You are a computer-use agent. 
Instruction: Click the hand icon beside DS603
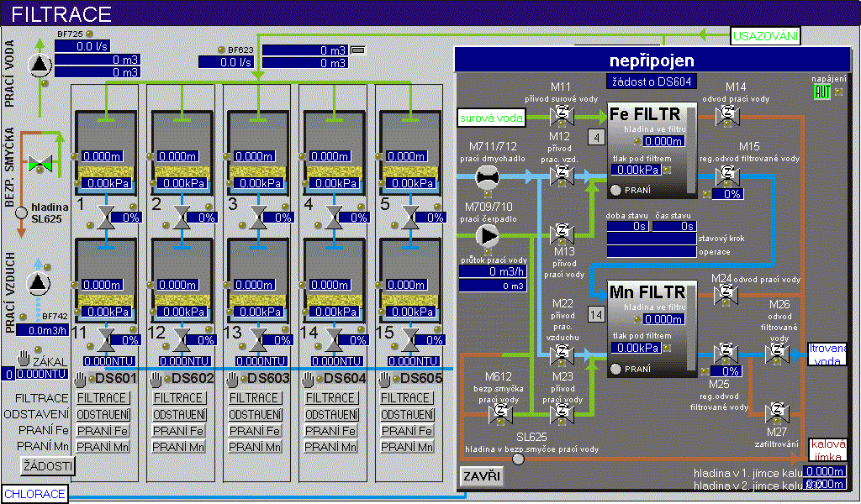point(232,379)
